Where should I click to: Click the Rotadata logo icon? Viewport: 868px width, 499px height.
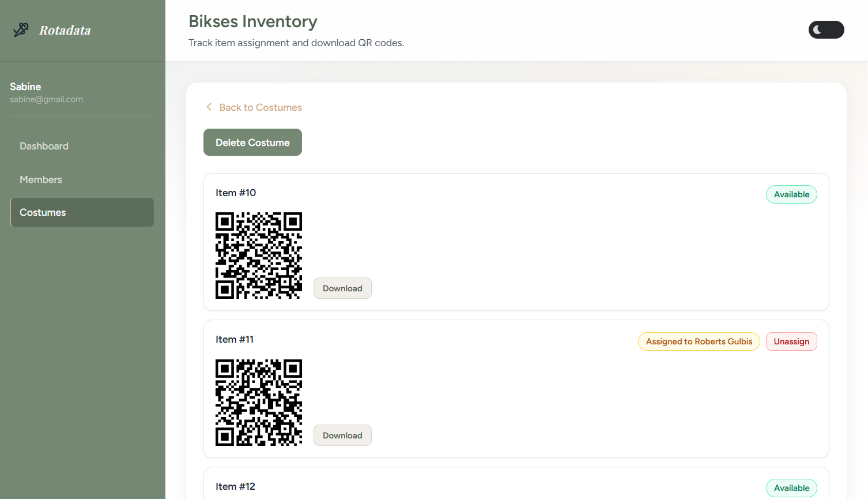[x=21, y=30]
